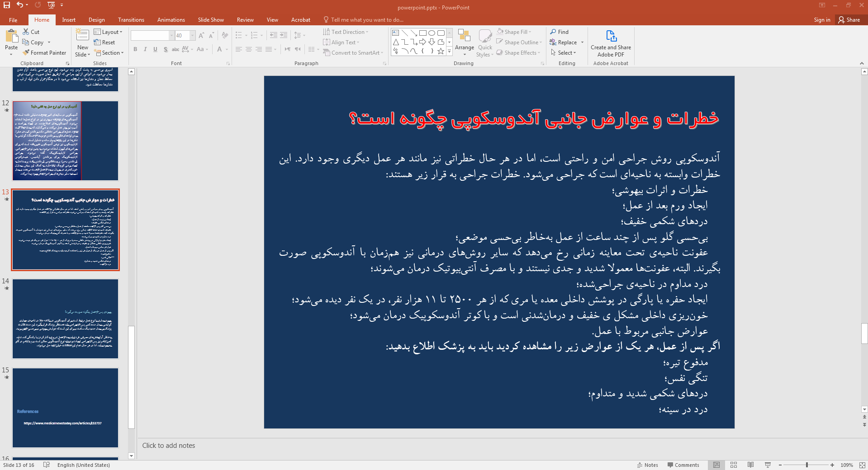Screen dimensions: 868x470
Task: Justify paragraph text icon
Action: pos(269,49)
